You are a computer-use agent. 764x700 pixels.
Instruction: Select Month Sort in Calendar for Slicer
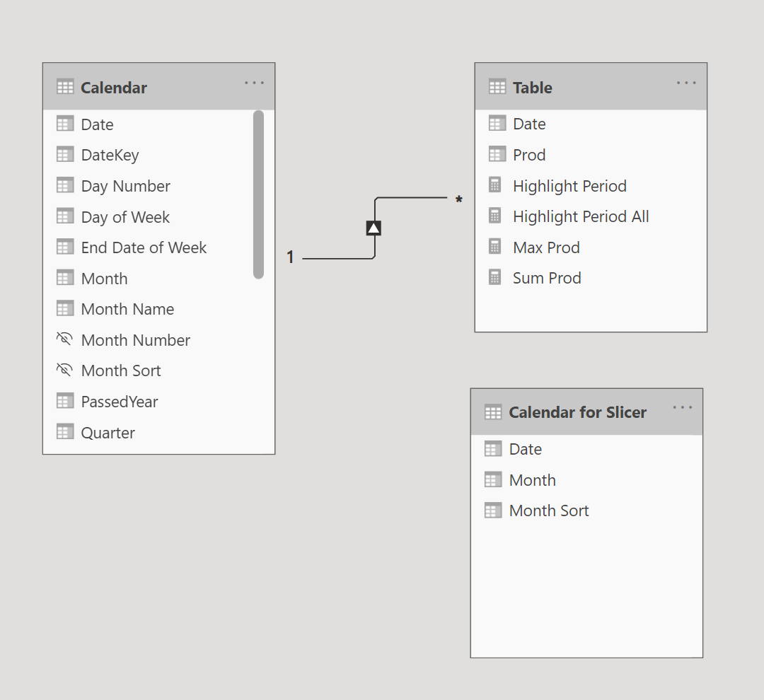click(549, 511)
